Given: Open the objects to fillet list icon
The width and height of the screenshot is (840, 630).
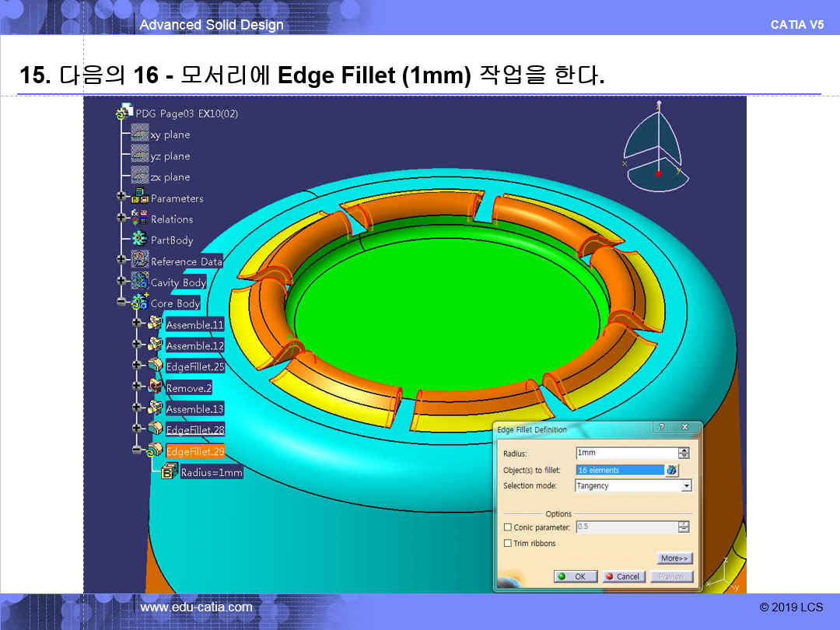Looking at the screenshot, I should tap(672, 470).
